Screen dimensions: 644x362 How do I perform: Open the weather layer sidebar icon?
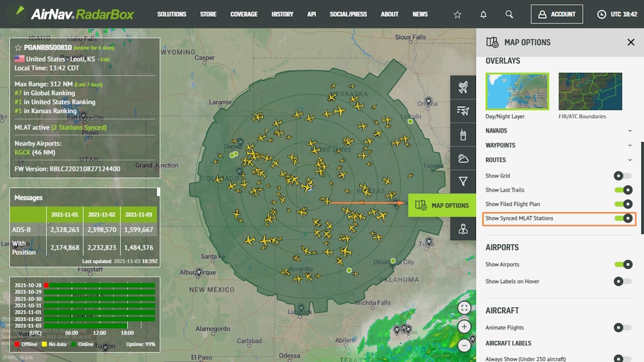tap(463, 158)
